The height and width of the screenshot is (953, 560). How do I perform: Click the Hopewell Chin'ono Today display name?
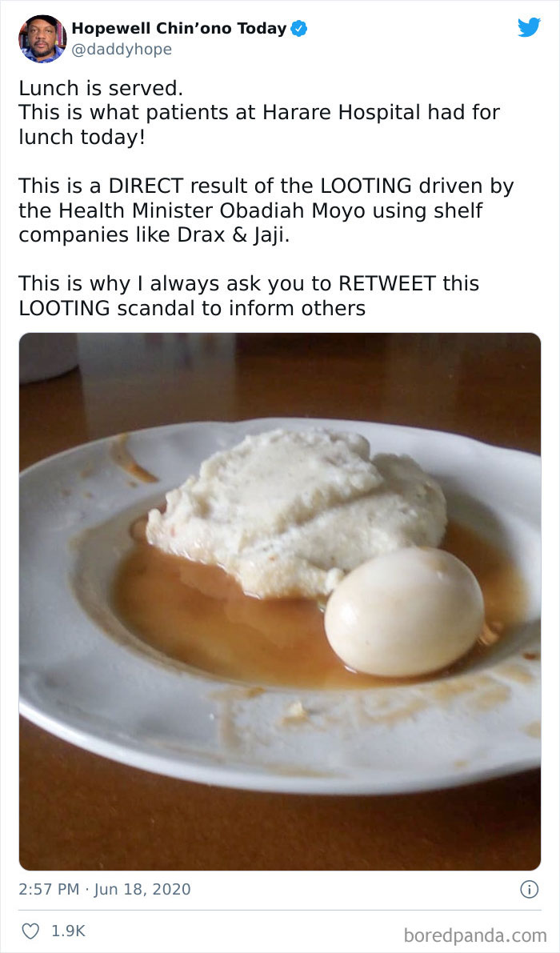coord(179,28)
